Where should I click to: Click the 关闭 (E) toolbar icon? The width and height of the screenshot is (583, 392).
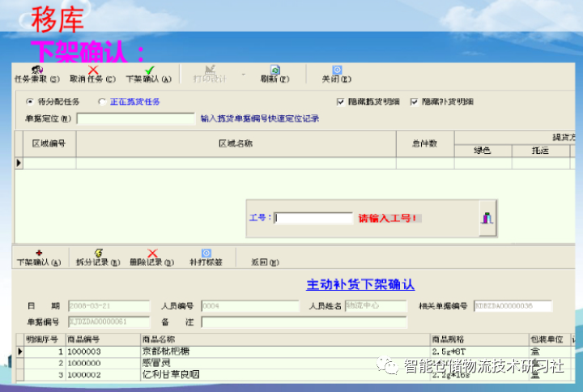337,70
